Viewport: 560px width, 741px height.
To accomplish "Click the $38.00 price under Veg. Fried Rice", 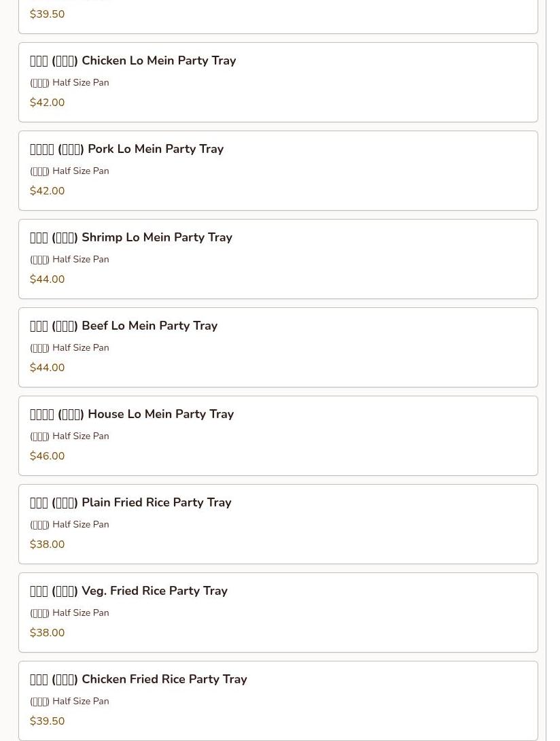I will [48, 633].
